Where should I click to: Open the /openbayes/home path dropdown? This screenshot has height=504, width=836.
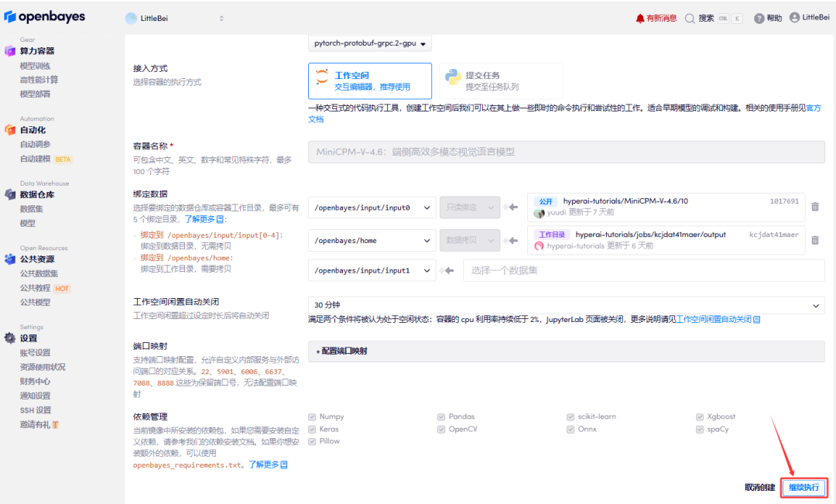[372, 241]
